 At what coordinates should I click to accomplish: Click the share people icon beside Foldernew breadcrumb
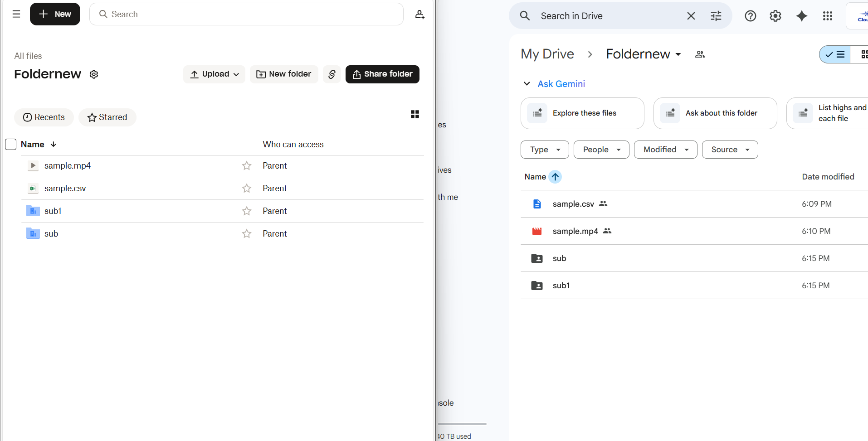click(x=699, y=54)
